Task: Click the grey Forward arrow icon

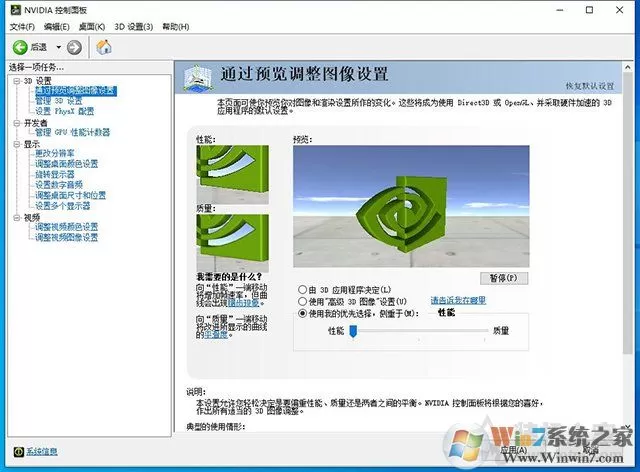Action: click(x=74, y=47)
